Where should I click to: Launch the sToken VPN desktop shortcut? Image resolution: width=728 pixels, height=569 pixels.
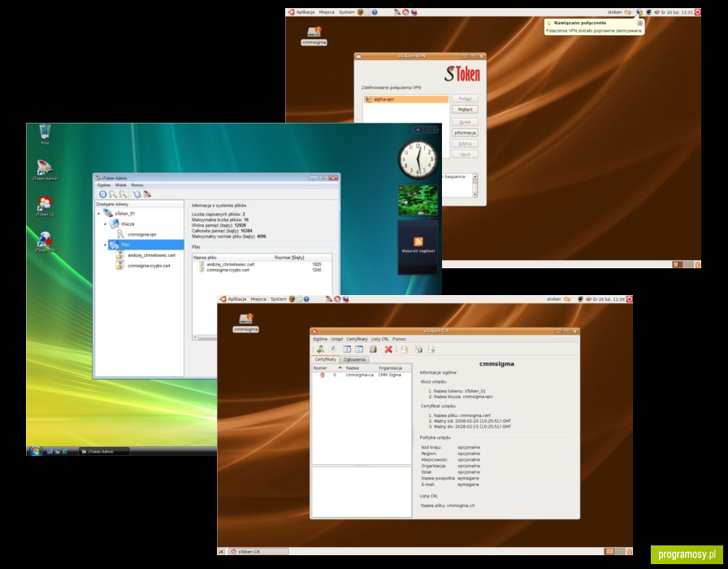coord(45,241)
